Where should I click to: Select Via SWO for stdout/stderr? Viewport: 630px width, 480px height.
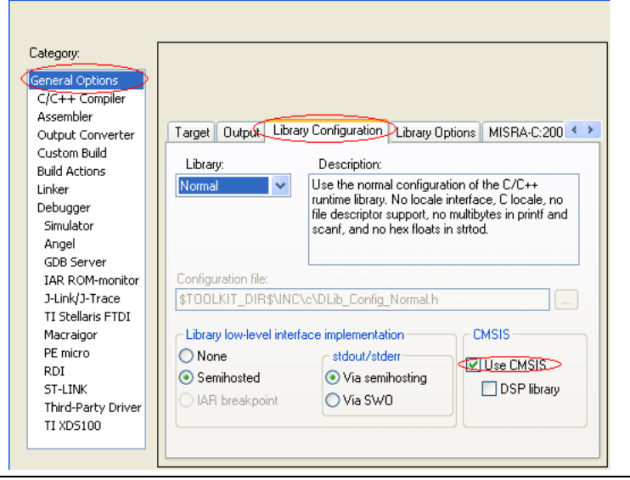[332, 400]
